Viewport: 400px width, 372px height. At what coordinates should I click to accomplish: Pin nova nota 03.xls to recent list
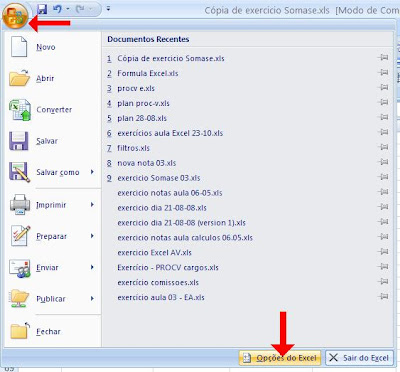point(384,162)
